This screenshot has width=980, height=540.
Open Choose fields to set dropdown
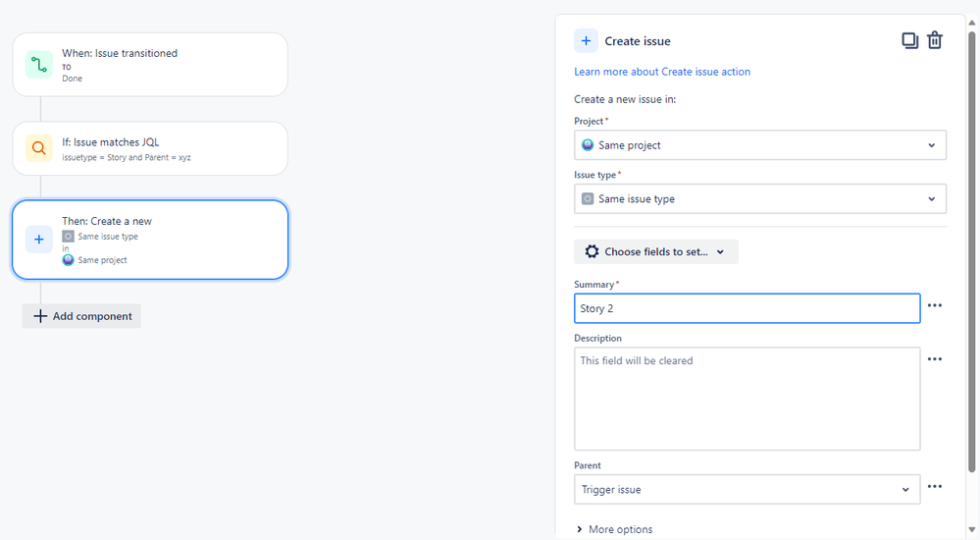655,252
